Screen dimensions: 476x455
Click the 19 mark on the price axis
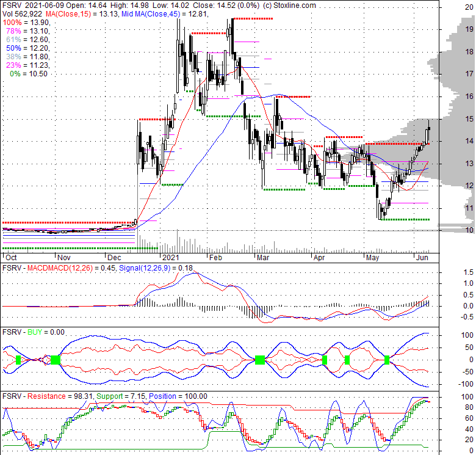point(469,29)
